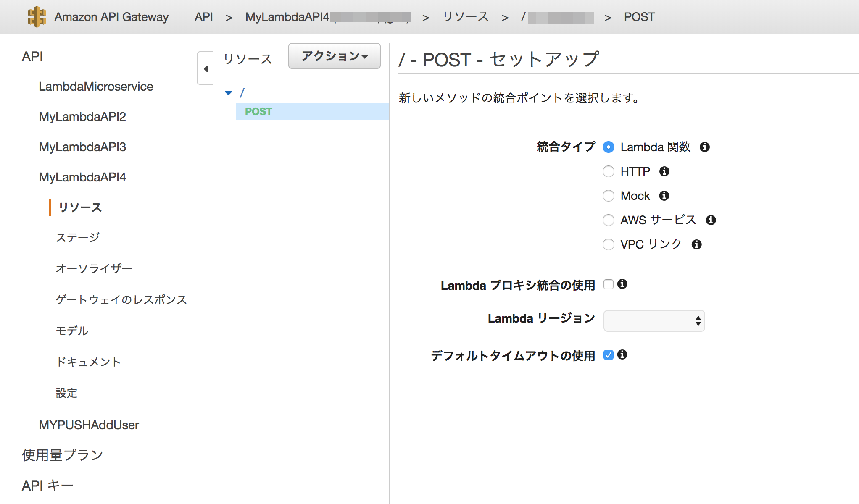Screen dimensions: 859x504
Task: Open the Lambda リージョン select box
Action: tap(654, 321)
